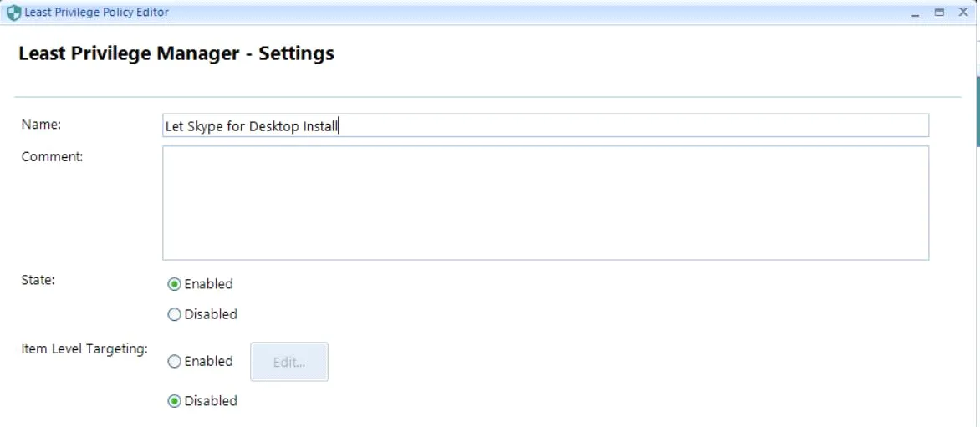Click the "State:" label
This screenshot has width=980, height=427.
(x=38, y=280)
